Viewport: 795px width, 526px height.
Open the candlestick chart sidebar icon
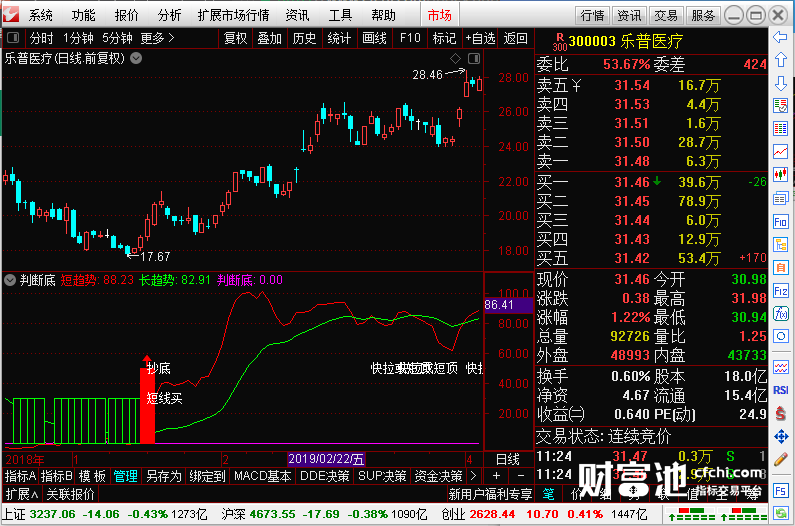tap(780, 175)
